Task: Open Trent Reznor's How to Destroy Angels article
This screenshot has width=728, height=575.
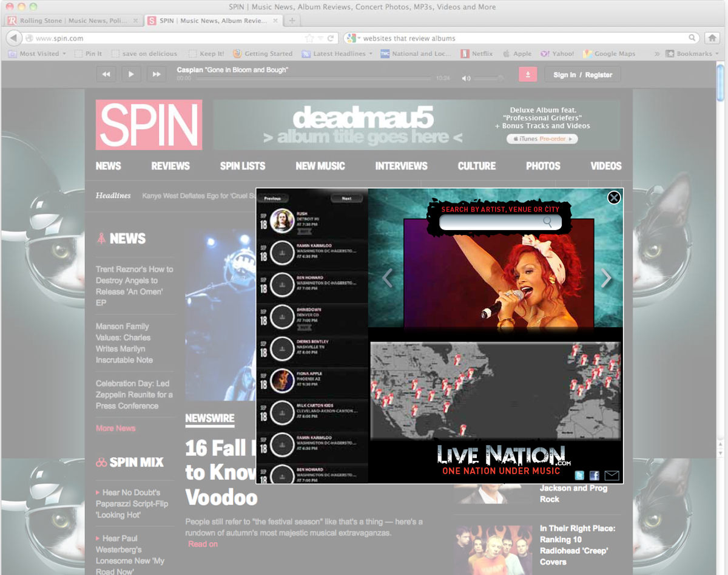Action: click(x=135, y=286)
